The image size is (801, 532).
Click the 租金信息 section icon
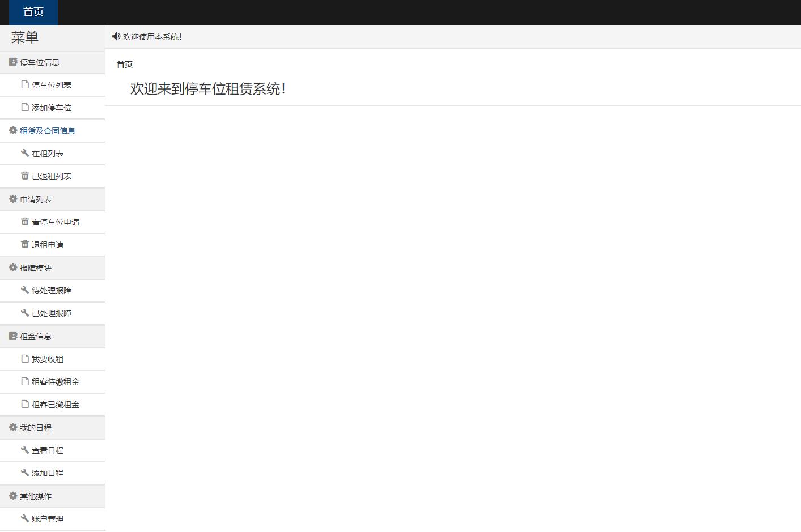tap(13, 336)
